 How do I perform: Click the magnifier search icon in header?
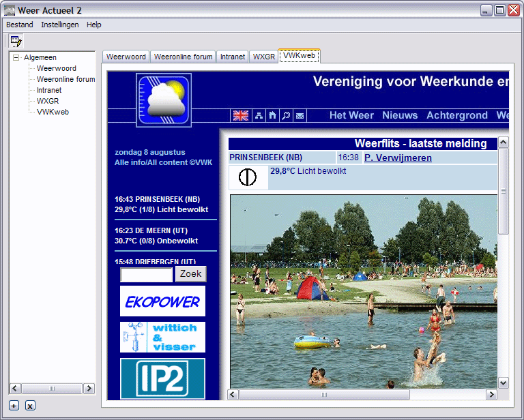tap(286, 115)
